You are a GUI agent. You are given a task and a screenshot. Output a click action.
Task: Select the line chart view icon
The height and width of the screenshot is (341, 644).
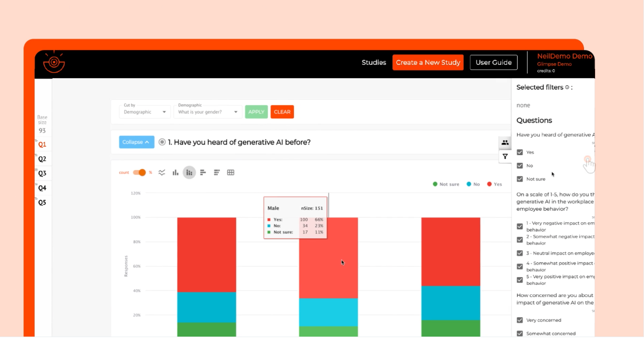click(162, 173)
